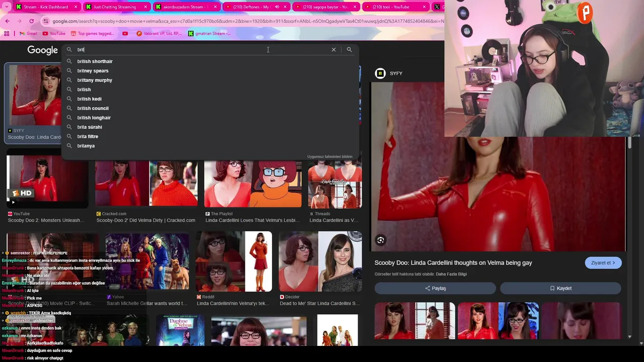Screen dimensions: 644x362
Task: Click the address bar URL
Action: (x=248, y=21)
